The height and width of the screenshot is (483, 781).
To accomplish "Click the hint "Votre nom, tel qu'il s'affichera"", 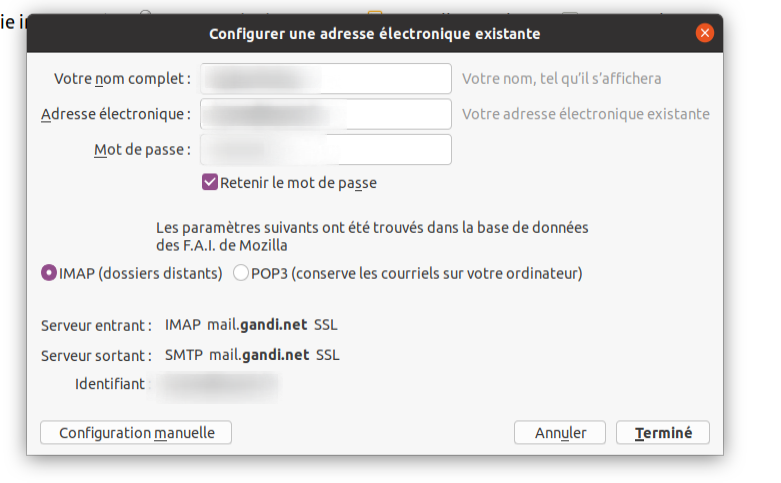I will tap(561, 79).
